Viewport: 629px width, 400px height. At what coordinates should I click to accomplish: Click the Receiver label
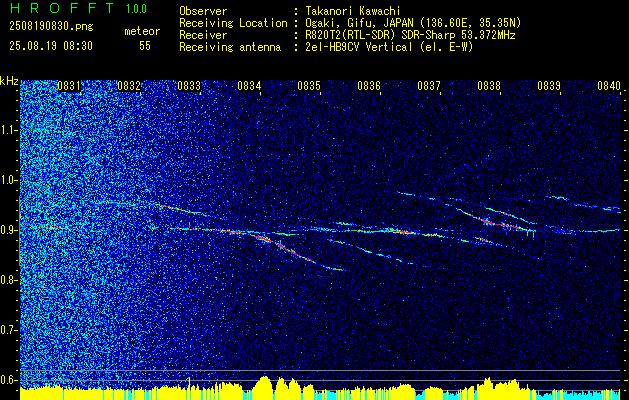[203, 35]
